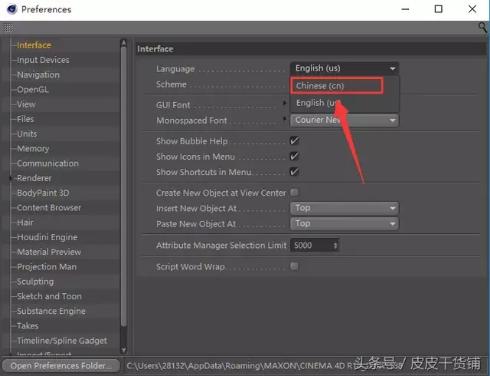
Task: Click the search magnifier icon
Action: pyautogui.click(x=482, y=27)
